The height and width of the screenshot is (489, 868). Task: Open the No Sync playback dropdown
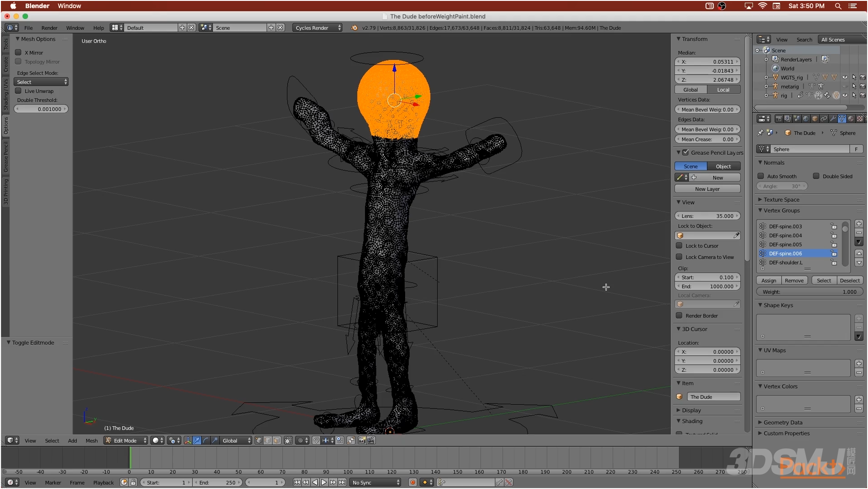[x=375, y=483]
